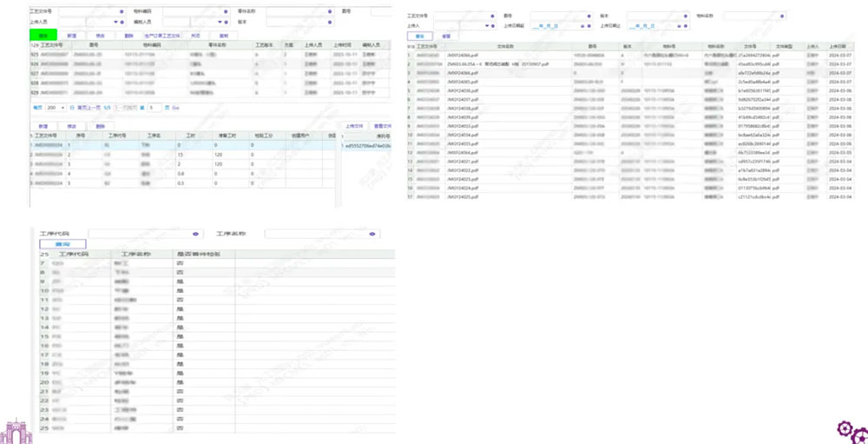Viewport: 868px width, 444px height.
Task: Click the green 查询 button in top-left panel
Action: click(x=43, y=35)
